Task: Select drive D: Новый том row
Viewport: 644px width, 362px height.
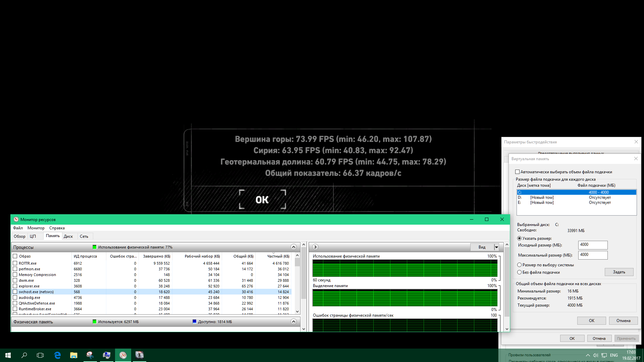Action: pyautogui.click(x=577, y=197)
